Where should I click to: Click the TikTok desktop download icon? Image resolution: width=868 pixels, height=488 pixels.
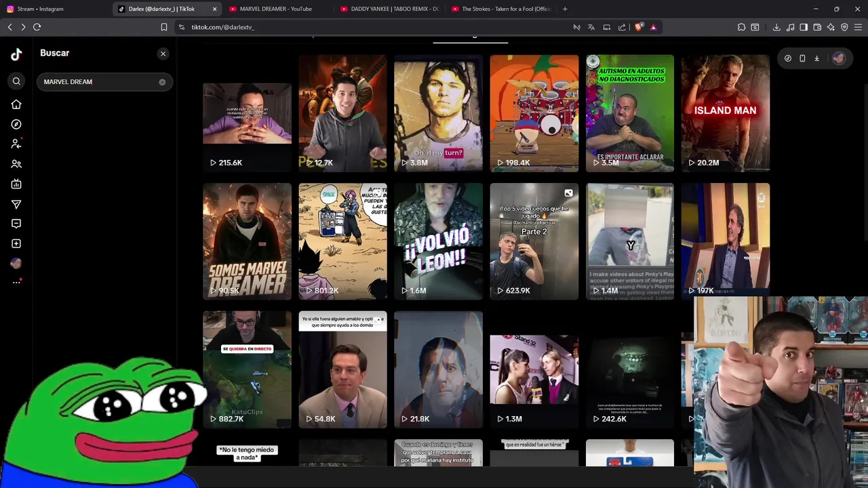[x=816, y=58]
